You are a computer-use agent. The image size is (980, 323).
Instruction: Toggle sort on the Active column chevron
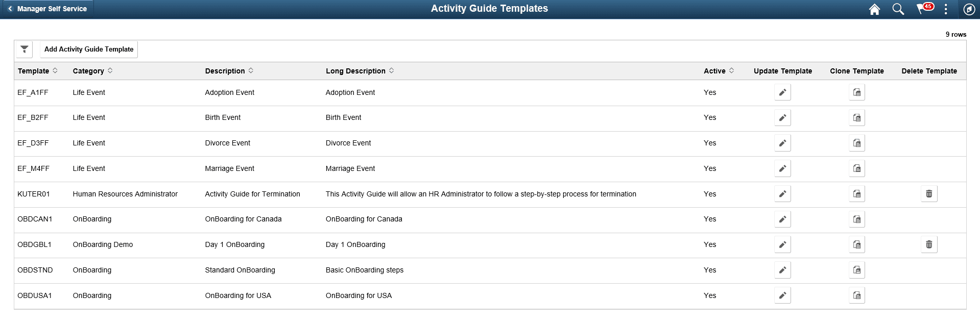point(731,70)
